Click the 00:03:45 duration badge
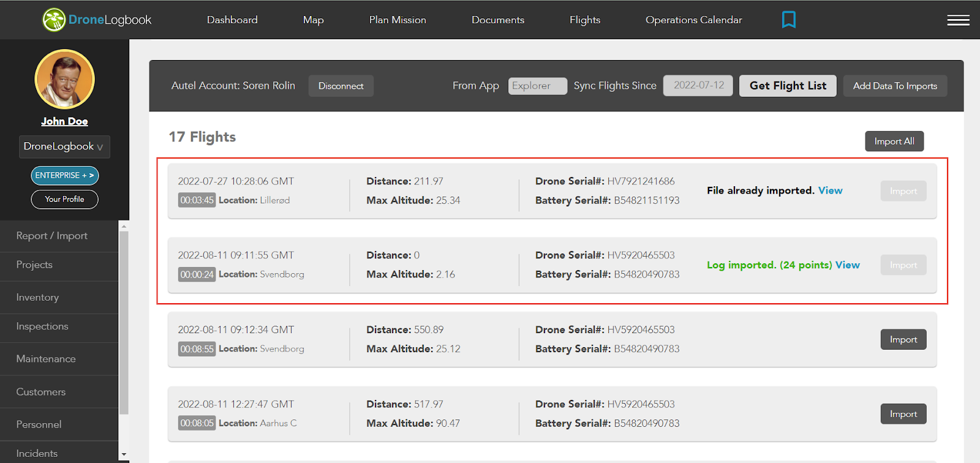 click(197, 200)
